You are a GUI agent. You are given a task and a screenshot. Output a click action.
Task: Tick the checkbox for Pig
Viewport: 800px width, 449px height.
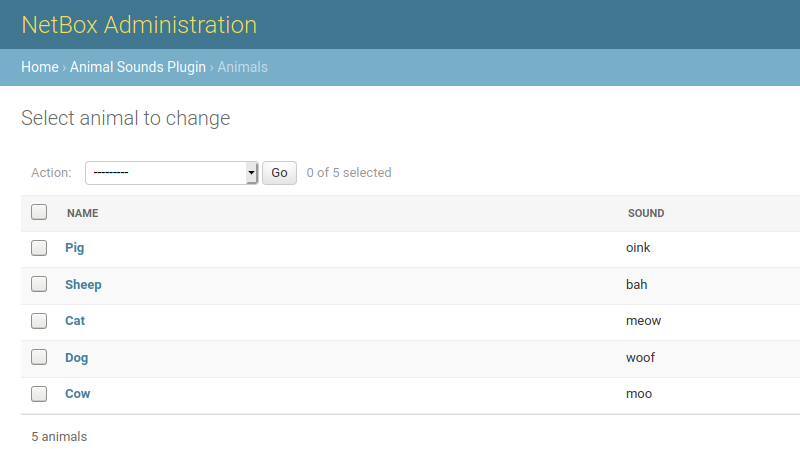[39, 248]
